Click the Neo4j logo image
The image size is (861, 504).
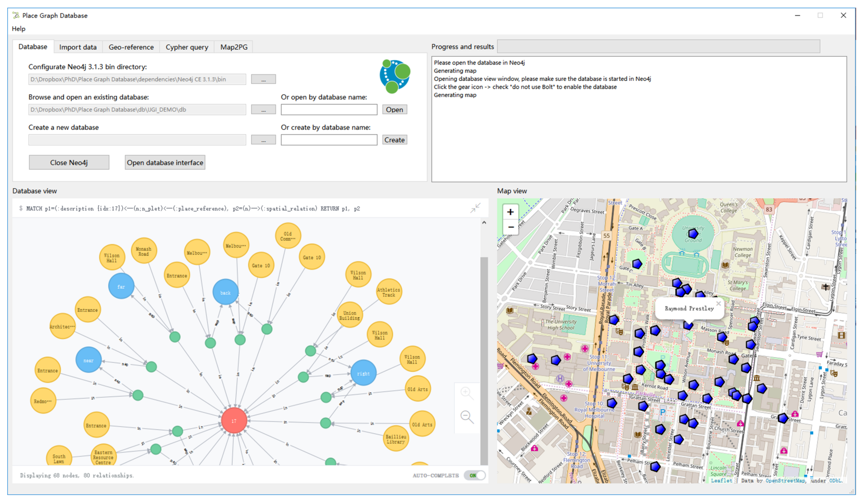[x=395, y=76]
